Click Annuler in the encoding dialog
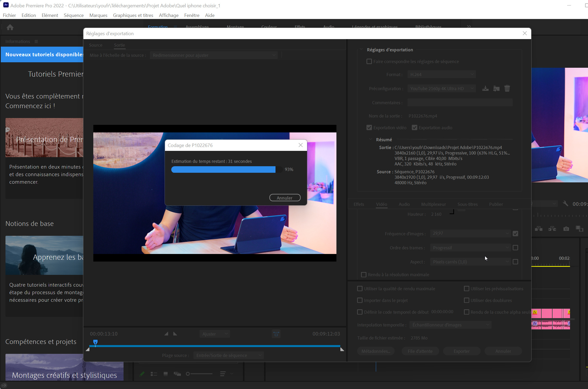The width and height of the screenshot is (588, 389). [285, 198]
